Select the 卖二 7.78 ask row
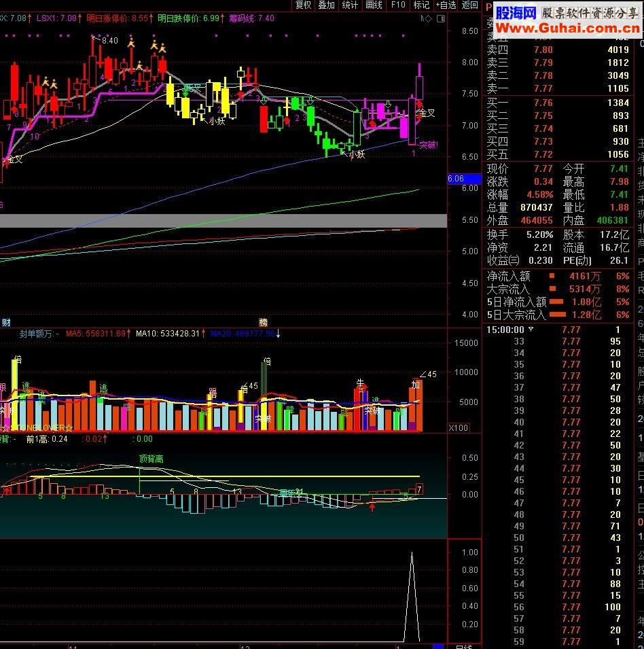Image resolution: width=644 pixels, height=649 pixels. [x=558, y=75]
